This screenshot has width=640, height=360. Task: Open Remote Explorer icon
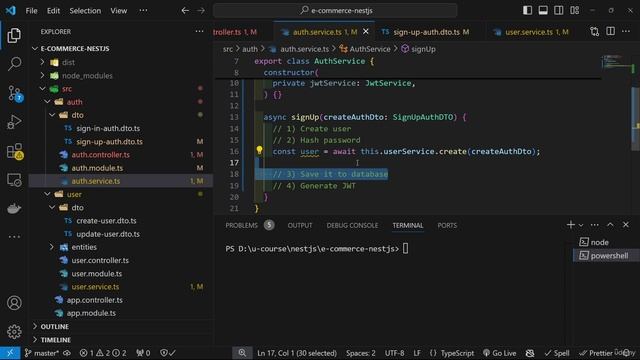pyautogui.click(x=14, y=180)
